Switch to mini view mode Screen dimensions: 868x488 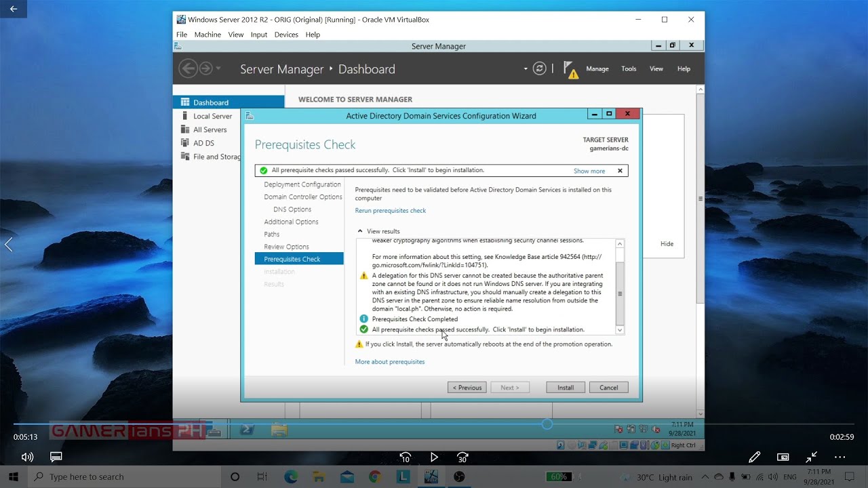tap(783, 457)
